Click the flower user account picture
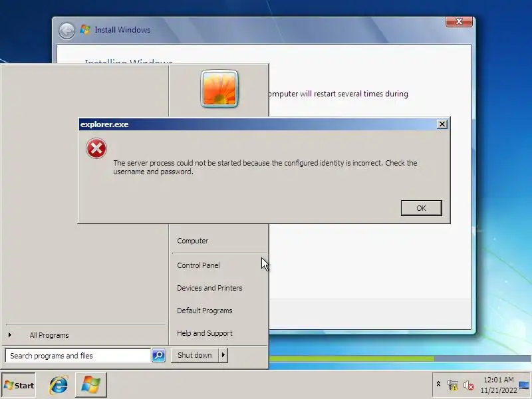Viewport: 532px width, 399px height. pos(219,89)
